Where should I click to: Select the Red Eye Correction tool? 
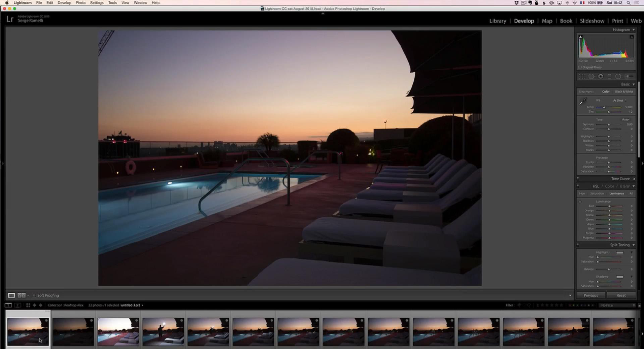pyautogui.click(x=601, y=76)
